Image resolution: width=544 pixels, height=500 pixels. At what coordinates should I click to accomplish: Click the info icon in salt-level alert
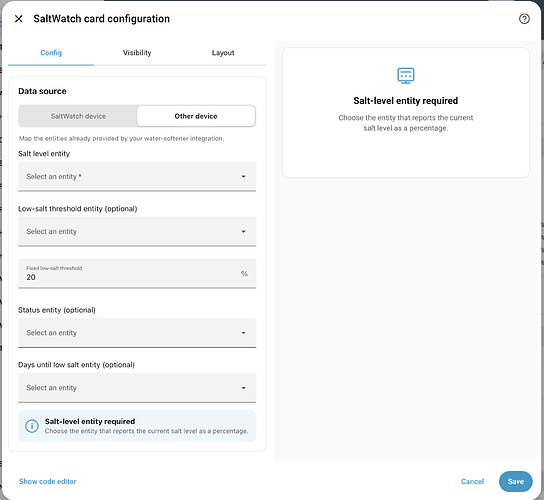coord(32,426)
